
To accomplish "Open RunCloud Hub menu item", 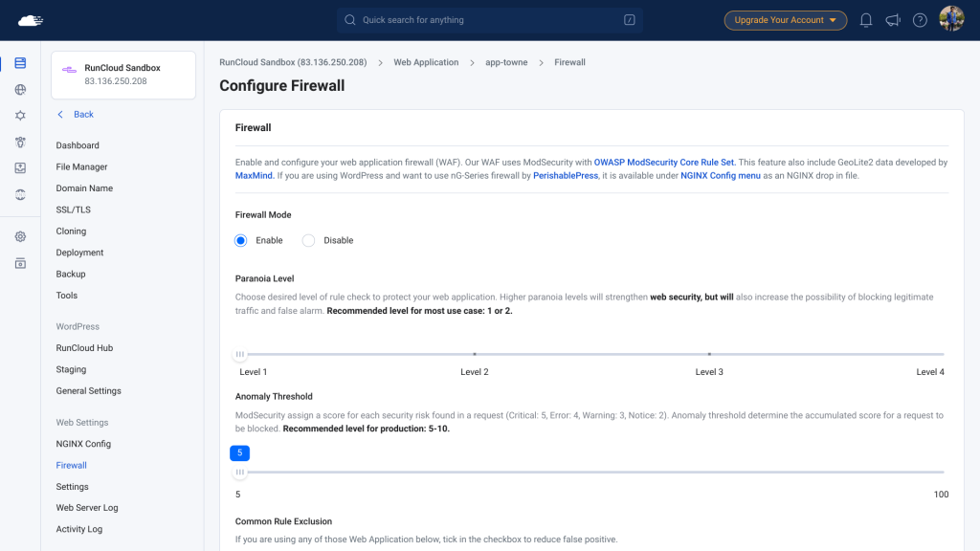I will (84, 348).
